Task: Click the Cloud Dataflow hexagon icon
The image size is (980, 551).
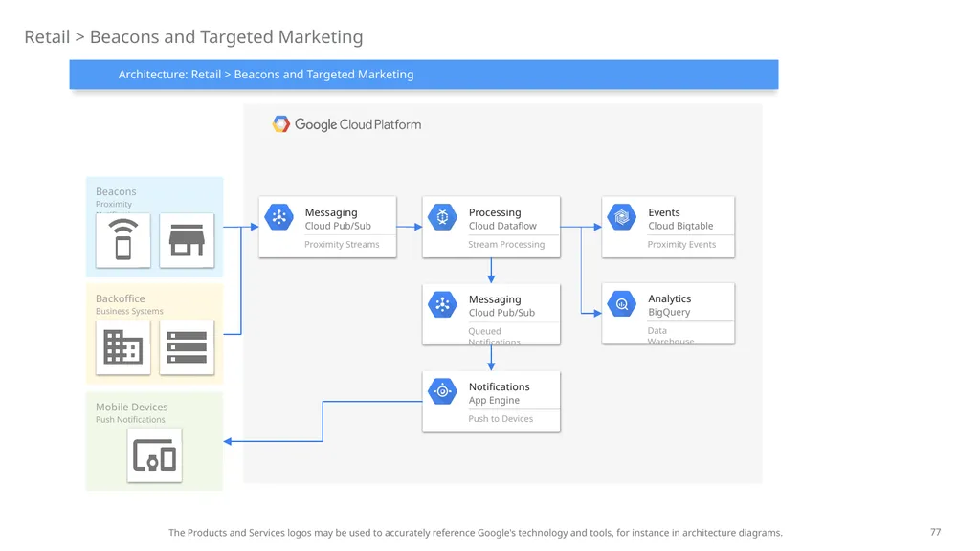Action: point(442,217)
